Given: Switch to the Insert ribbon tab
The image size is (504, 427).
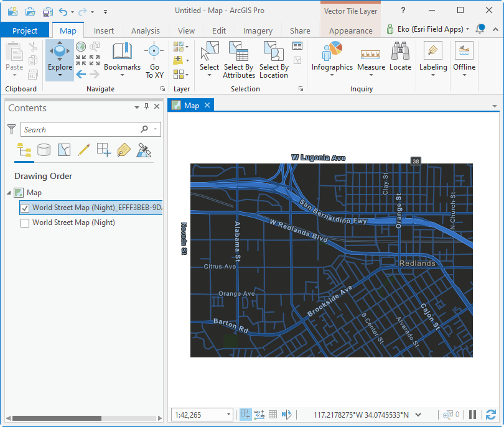Looking at the screenshot, I should [x=103, y=30].
